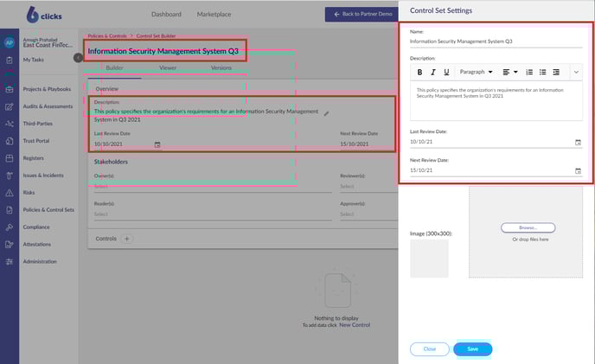Open the Paragraph style dropdown
Viewport: 595px width, 364px height.
(x=476, y=72)
